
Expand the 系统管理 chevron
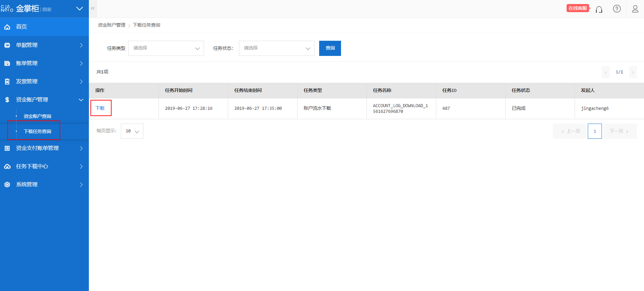81,185
